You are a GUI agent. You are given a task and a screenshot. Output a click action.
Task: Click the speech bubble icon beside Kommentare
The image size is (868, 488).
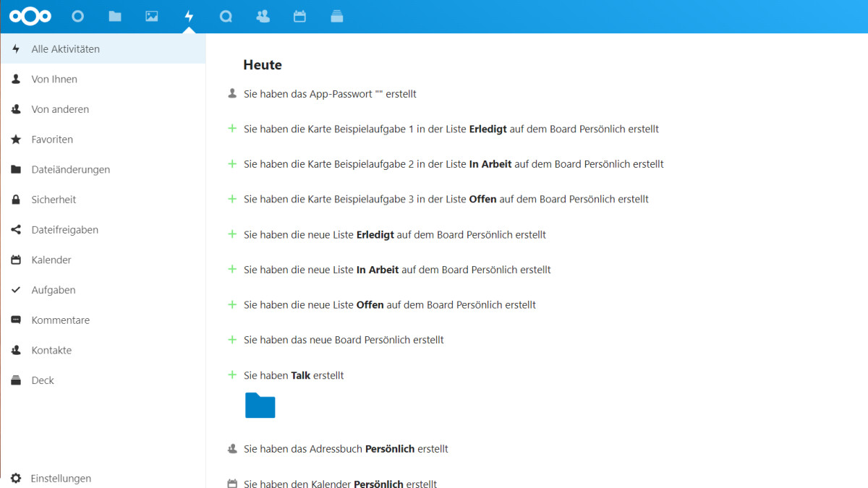pos(16,320)
